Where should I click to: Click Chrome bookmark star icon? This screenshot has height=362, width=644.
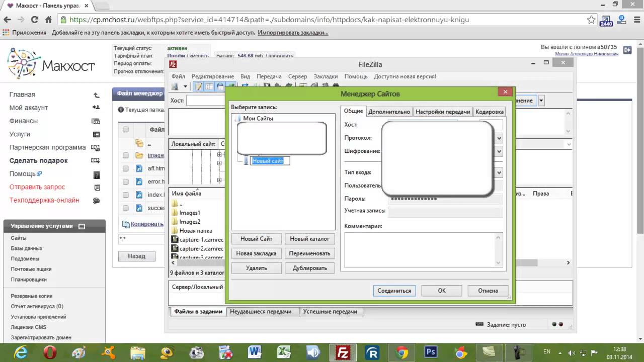pyautogui.click(x=591, y=20)
